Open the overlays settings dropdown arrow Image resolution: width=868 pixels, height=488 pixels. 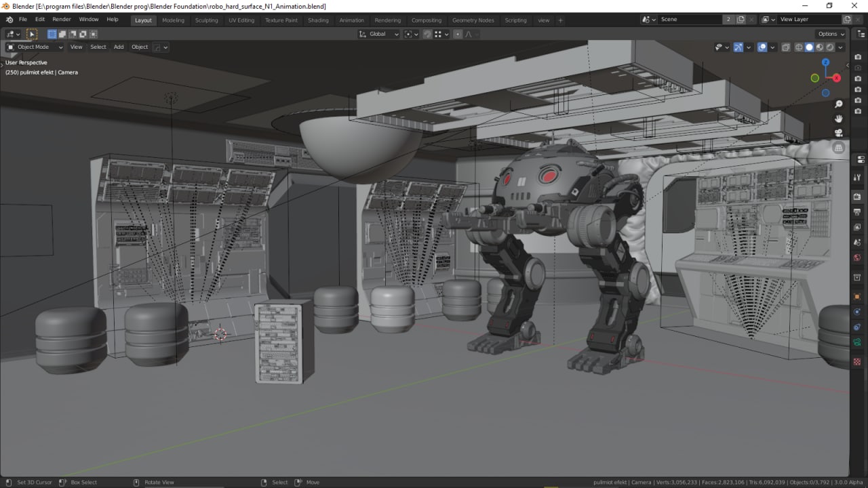pos(772,47)
